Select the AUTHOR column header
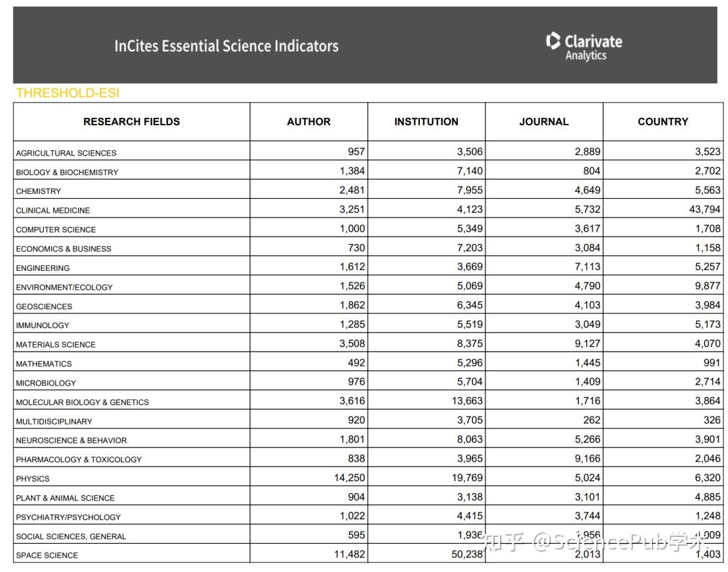The width and height of the screenshot is (728, 572). coord(309,122)
